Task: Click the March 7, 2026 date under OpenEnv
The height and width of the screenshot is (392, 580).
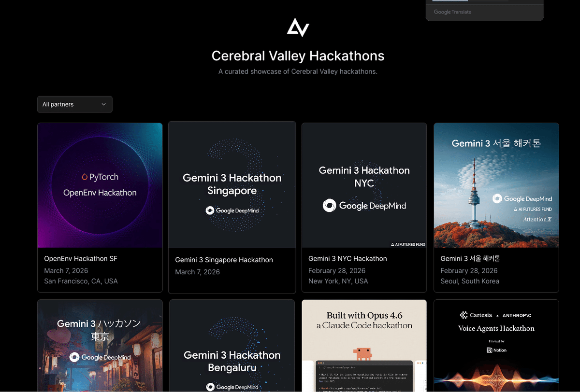Action: (66, 270)
